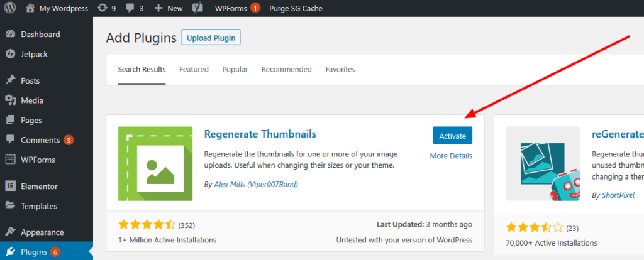644x260 pixels.
Task: Activate the Regenerate Thumbnails plugin
Action: [452, 136]
